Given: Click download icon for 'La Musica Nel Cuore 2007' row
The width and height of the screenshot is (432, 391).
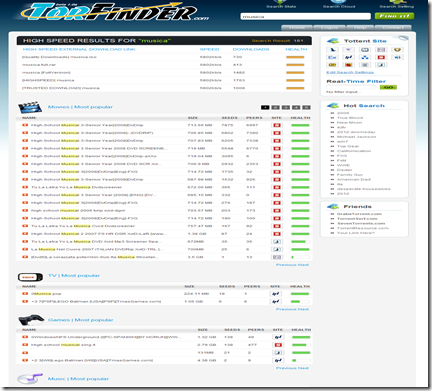Looking at the screenshot, I should coord(25,249).
